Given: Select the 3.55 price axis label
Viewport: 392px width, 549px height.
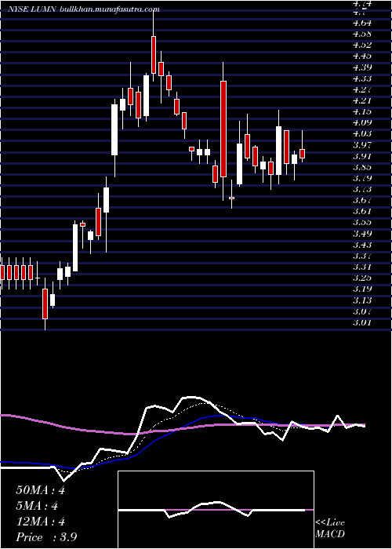Looking at the screenshot, I should [362, 223].
